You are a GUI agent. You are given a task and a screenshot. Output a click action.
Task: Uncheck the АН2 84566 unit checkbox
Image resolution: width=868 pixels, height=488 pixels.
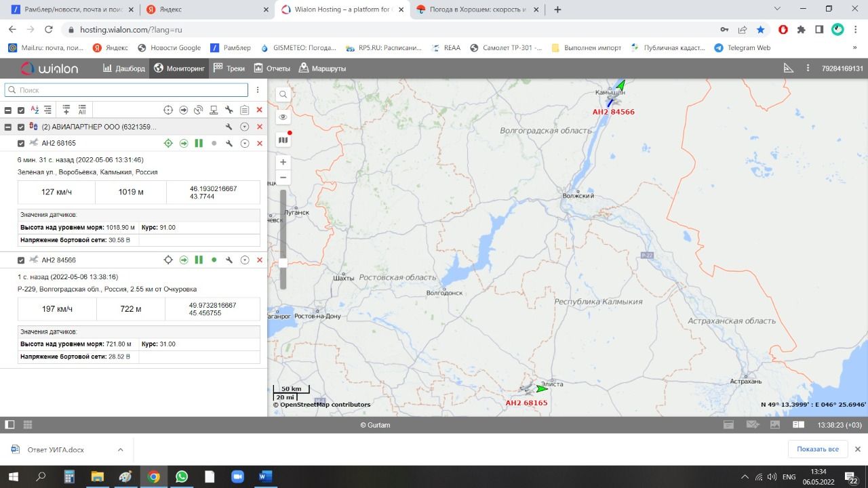tap(21, 260)
